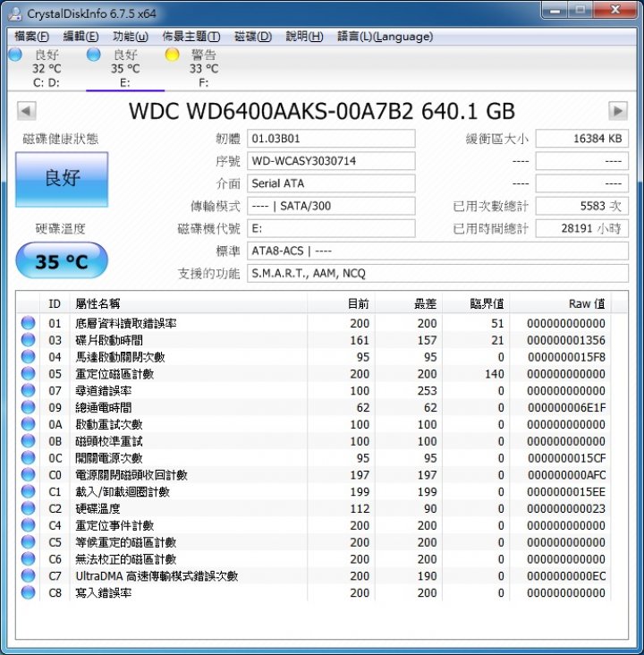Open the 磁碟(D) menu
Image resolution: width=644 pixels, height=655 pixels.
coord(253,37)
